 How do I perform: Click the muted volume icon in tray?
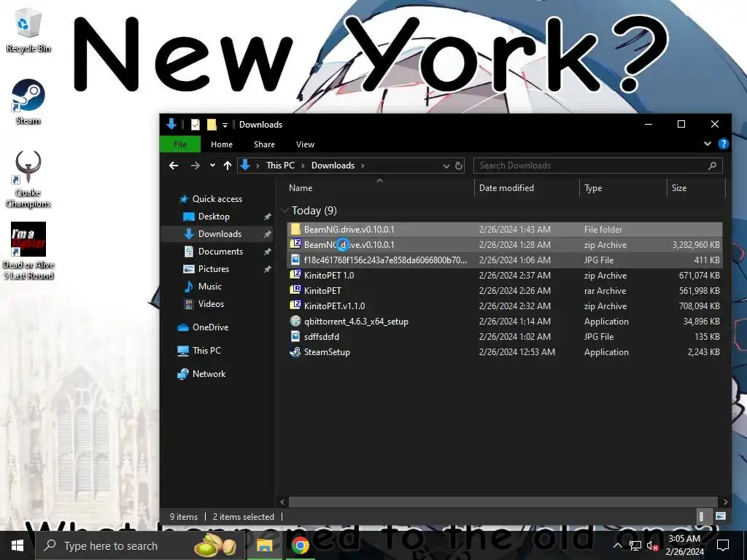(652, 545)
